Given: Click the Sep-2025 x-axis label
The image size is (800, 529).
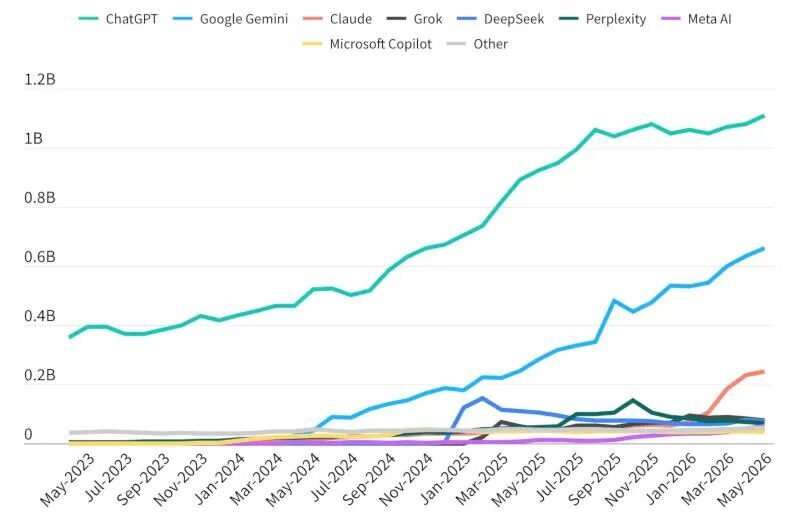Looking at the screenshot, I should [x=594, y=480].
